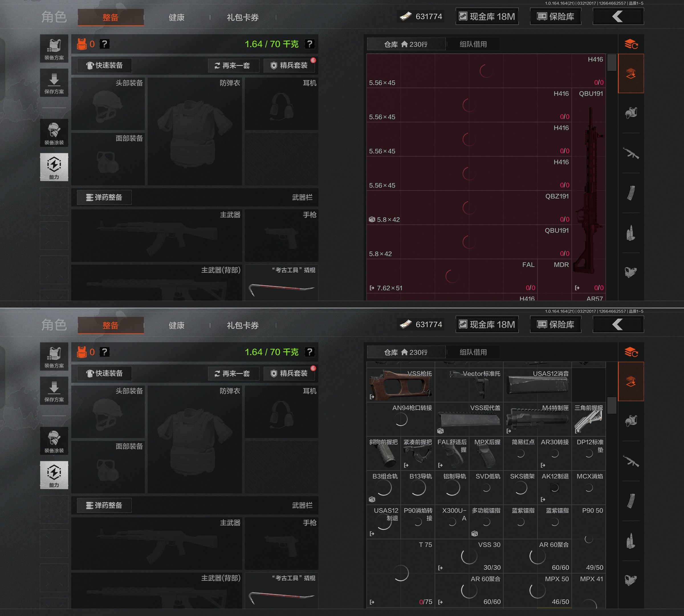This screenshot has height=616, width=684.
Task: Open 保险库 safe button in upper header
Action: [555, 17]
